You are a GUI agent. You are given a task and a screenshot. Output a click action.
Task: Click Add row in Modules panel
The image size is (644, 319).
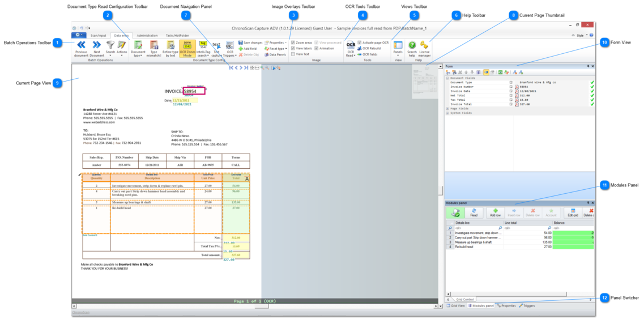[496, 212]
